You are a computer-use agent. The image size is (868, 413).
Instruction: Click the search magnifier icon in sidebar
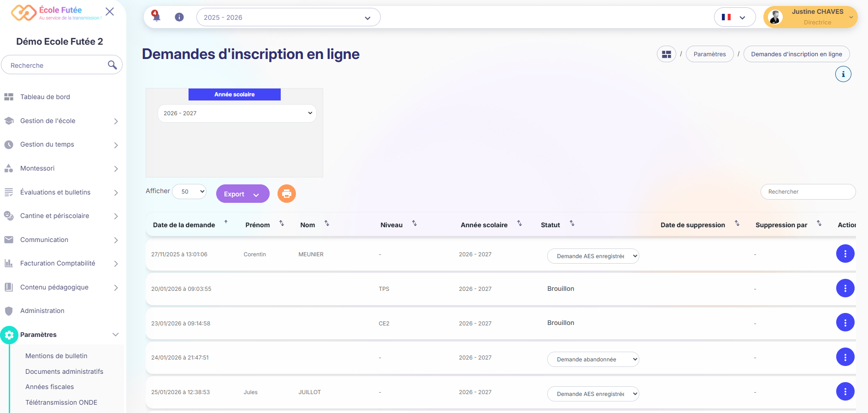coord(112,65)
